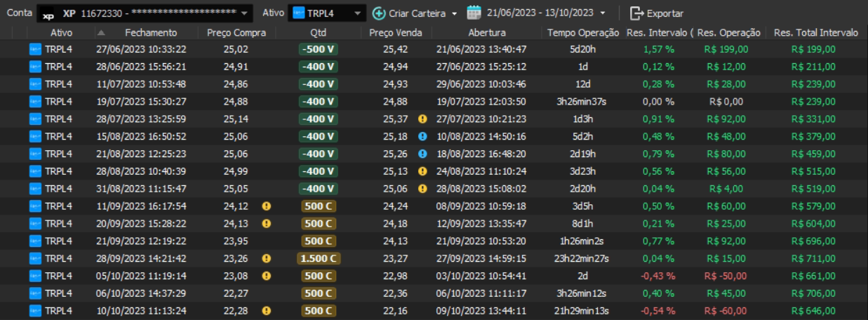The height and width of the screenshot is (320, 868).
Task: Click the -500 V quantity badge
Action: tap(318, 49)
